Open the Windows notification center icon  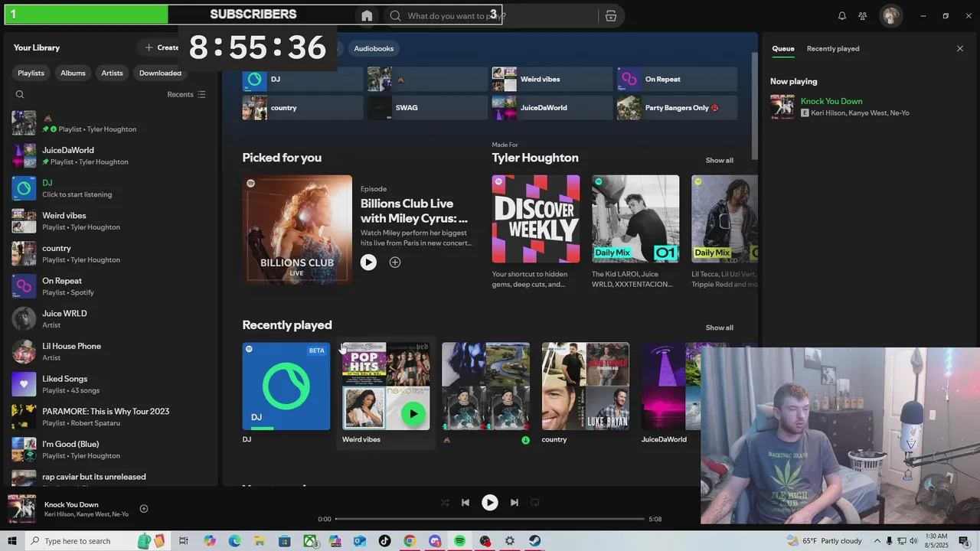964,541
